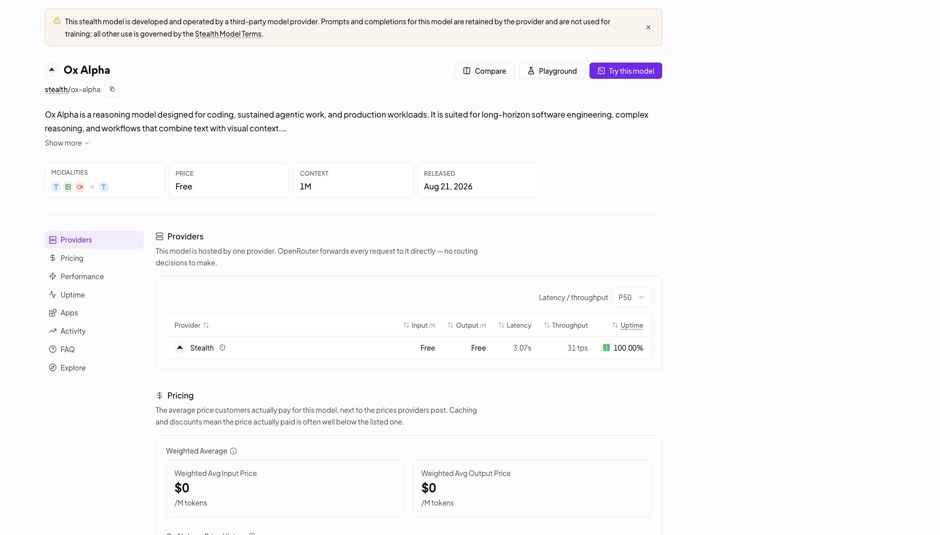Viewport: 940px width, 535px height.
Task: Open the Playground button
Action: click(x=552, y=71)
